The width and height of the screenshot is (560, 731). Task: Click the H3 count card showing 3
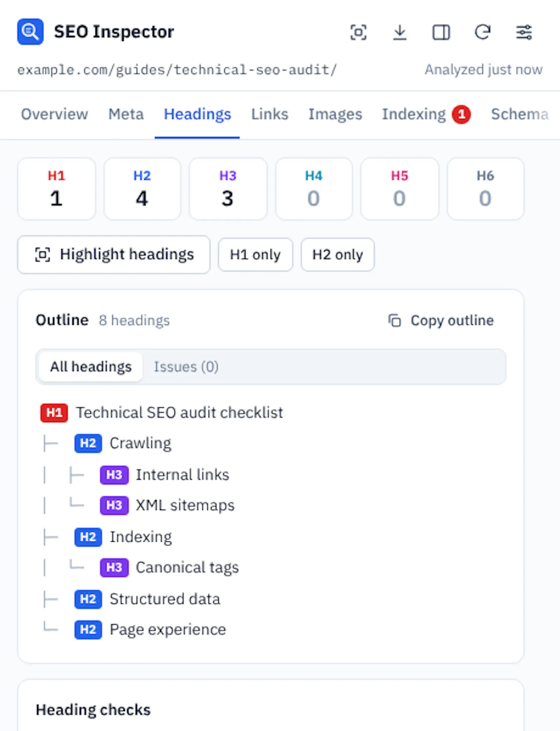(x=228, y=189)
